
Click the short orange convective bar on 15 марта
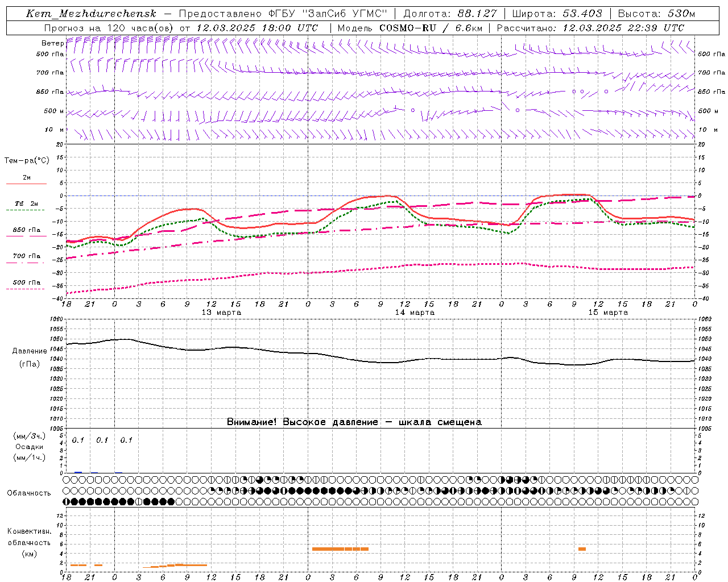pyautogui.click(x=582, y=549)
